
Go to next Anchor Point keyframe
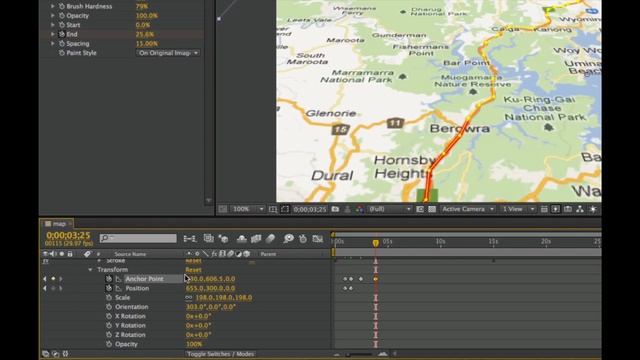(61, 279)
